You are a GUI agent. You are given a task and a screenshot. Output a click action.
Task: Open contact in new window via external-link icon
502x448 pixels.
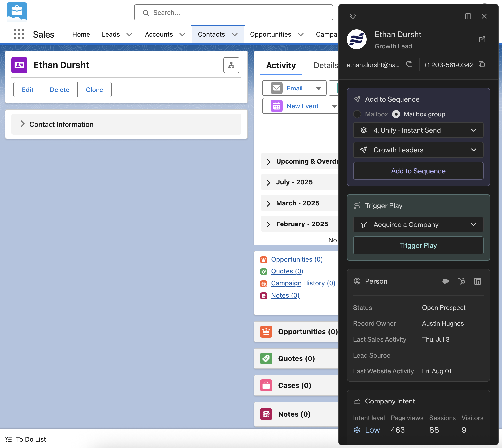[482, 39]
